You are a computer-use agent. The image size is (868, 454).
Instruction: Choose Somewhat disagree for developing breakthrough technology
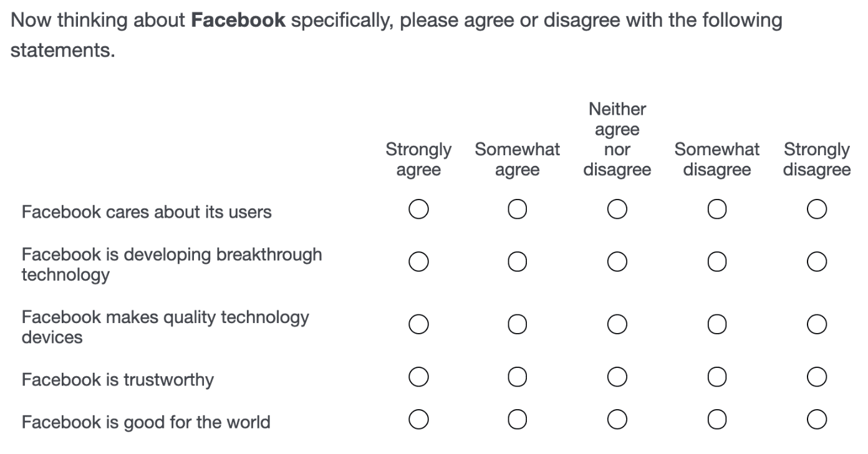(x=717, y=262)
